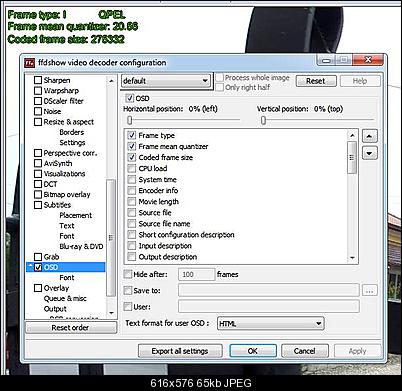Uncheck Coded frame size OSD item

[132, 157]
